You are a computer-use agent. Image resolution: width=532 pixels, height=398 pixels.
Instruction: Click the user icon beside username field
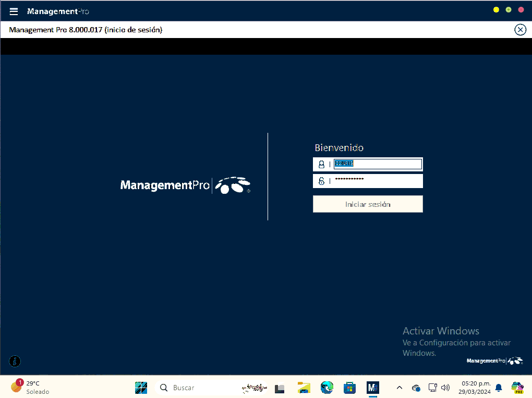321,164
